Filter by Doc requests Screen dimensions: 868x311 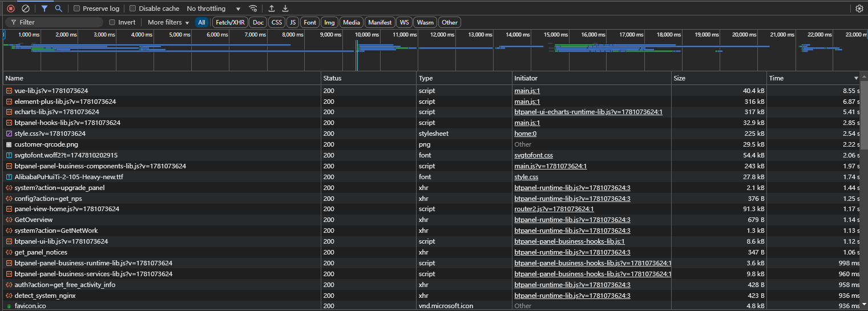coord(259,22)
